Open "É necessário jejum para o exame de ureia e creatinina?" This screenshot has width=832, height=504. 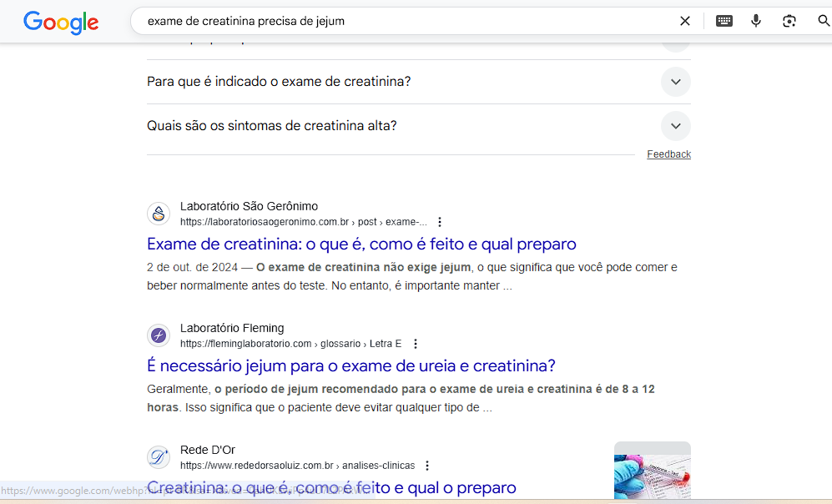(x=350, y=365)
